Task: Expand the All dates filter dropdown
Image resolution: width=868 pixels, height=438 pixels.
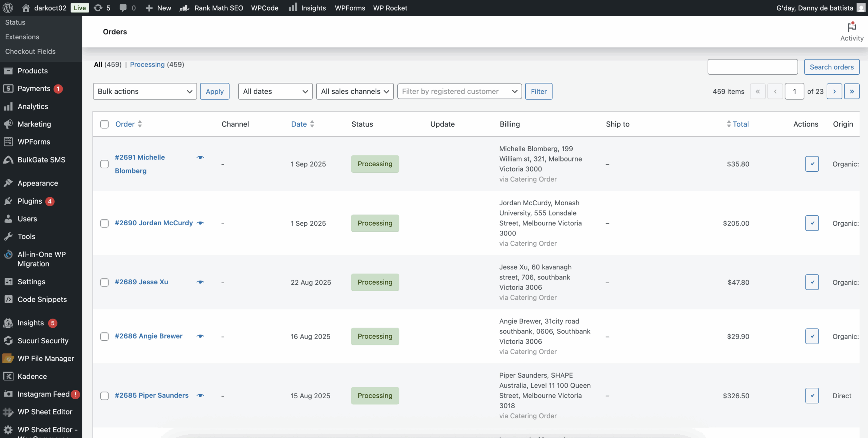Action: pos(275,91)
